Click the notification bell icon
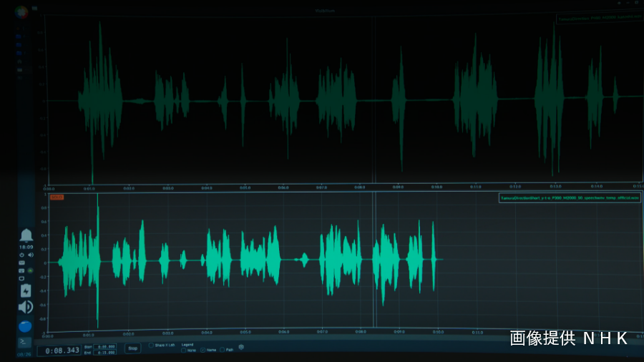This screenshot has width=644, height=362. pyautogui.click(x=26, y=235)
